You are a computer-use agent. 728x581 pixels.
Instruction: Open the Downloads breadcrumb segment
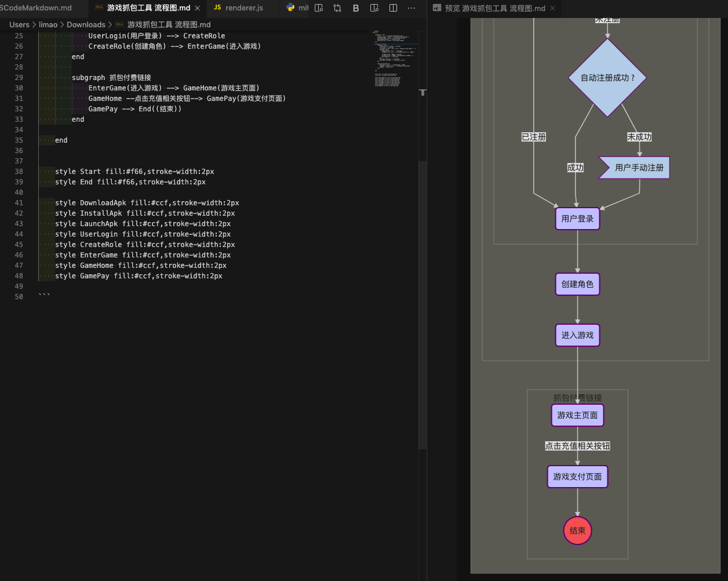[x=86, y=24]
